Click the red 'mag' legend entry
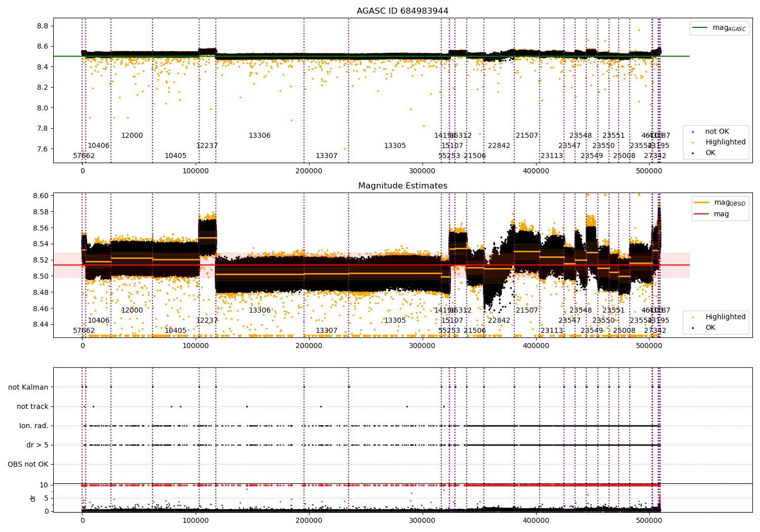Image resolution: width=760 pixels, height=532 pixels. tap(712, 214)
